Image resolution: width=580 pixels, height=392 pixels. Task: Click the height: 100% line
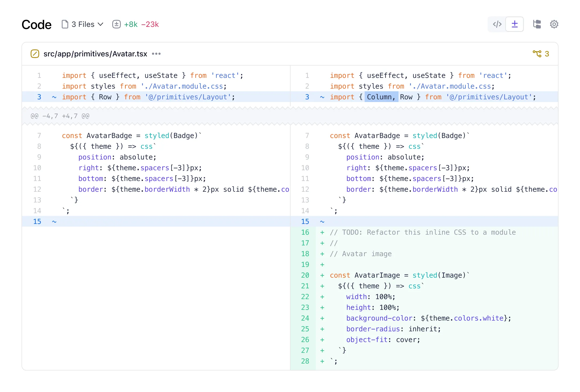click(373, 307)
